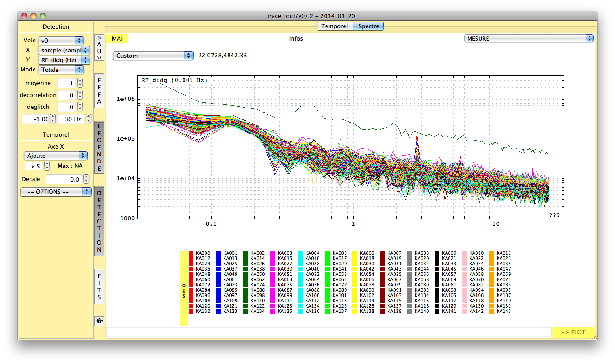This screenshot has height=364, width=615.
Task: Open the Mode Totale dropdown
Action: 61,70
